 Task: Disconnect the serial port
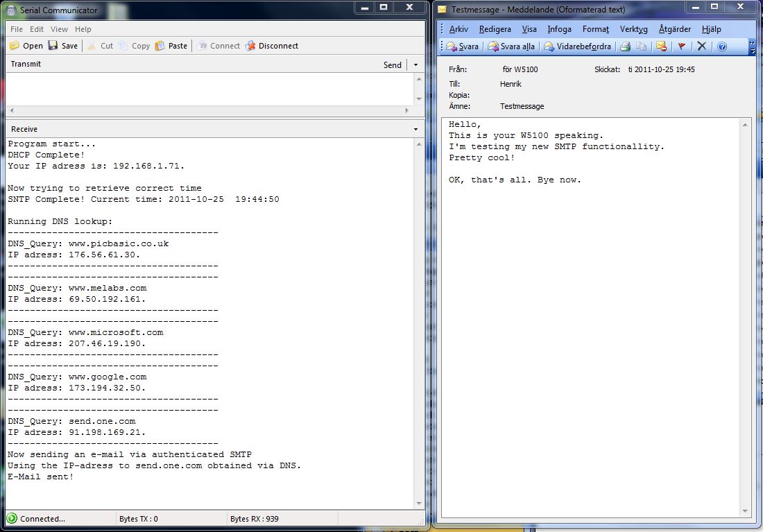click(x=271, y=46)
